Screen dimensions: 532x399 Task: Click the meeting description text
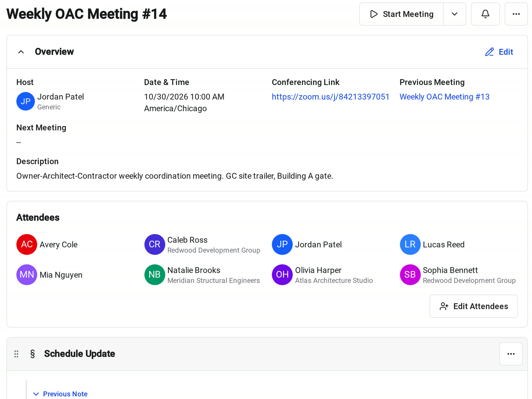(x=175, y=176)
